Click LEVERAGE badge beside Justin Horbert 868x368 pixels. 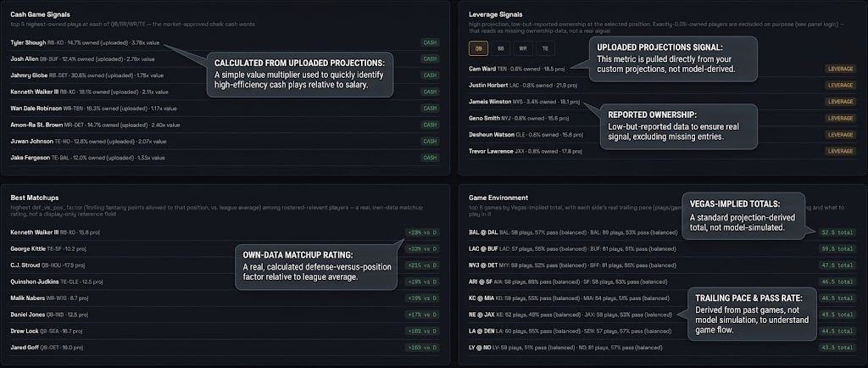(840, 86)
